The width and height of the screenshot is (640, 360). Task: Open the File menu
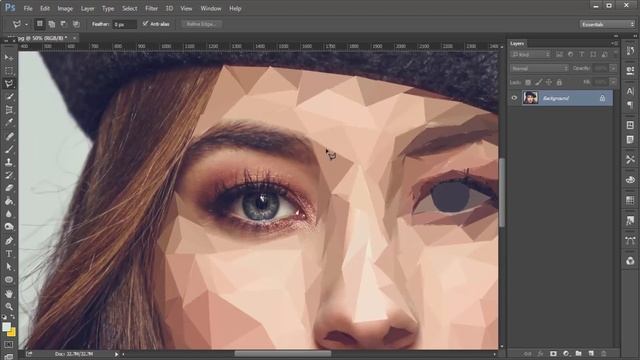coord(28,8)
